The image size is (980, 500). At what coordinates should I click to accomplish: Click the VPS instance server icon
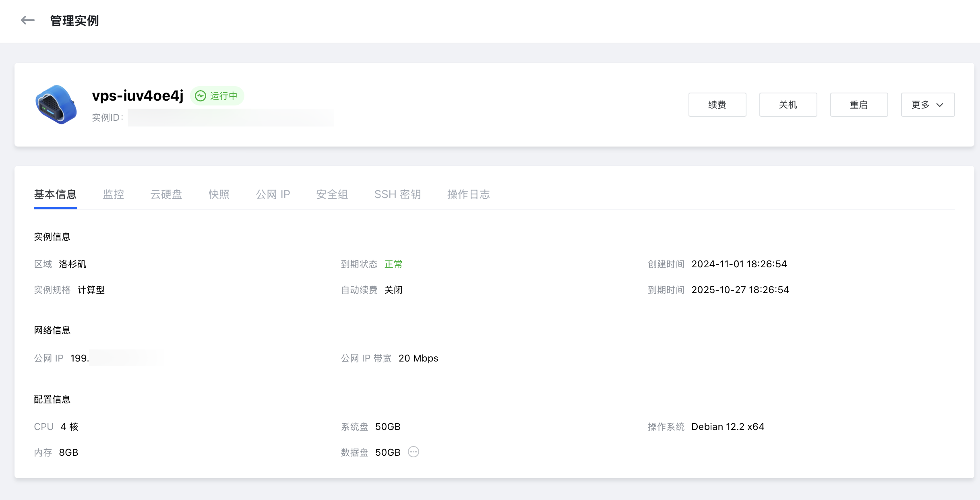coord(56,105)
